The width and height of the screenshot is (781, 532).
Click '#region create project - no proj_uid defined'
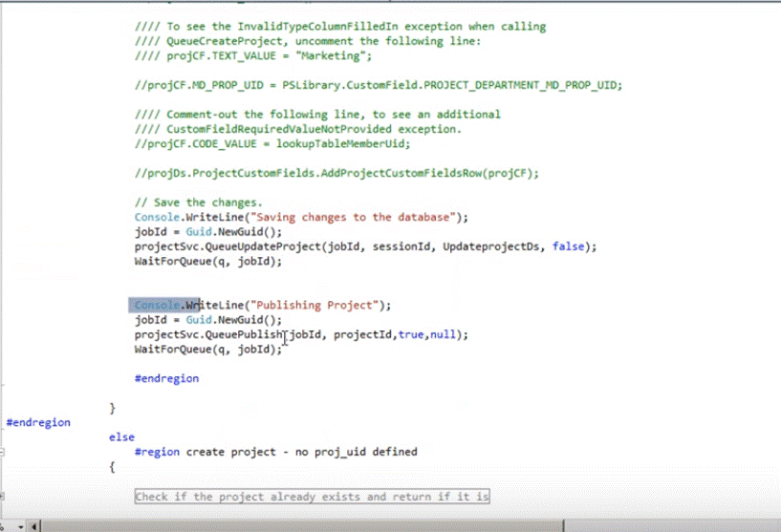point(276,452)
